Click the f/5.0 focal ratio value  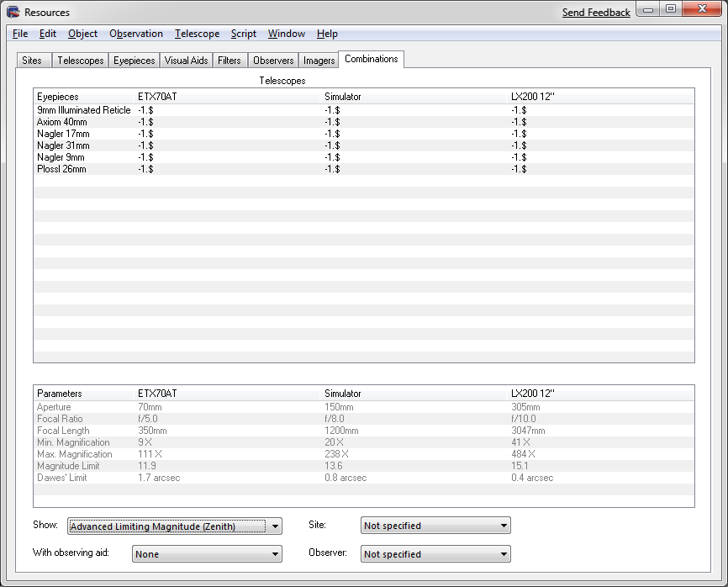(148, 419)
